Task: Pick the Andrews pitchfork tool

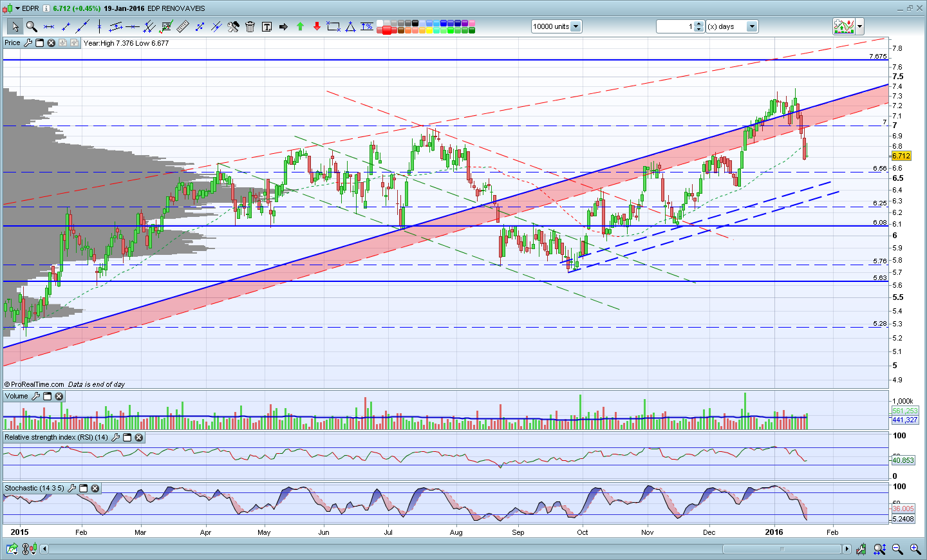Action: (x=149, y=26)
